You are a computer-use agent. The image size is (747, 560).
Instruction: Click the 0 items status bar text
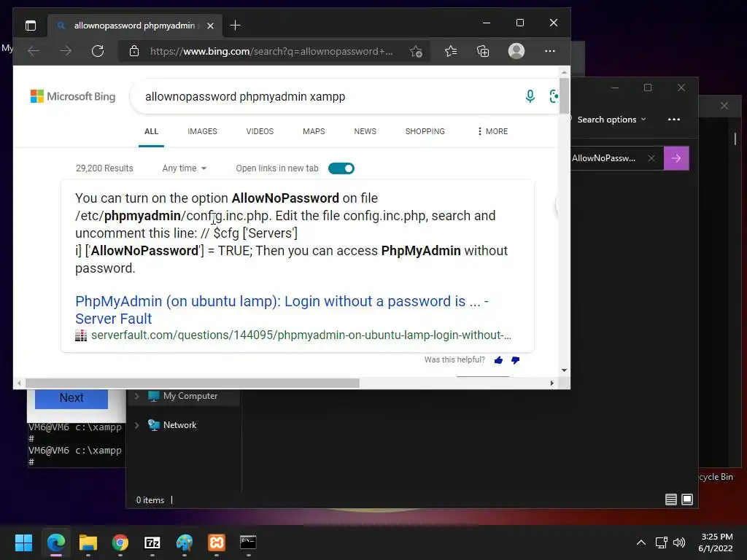150,500
